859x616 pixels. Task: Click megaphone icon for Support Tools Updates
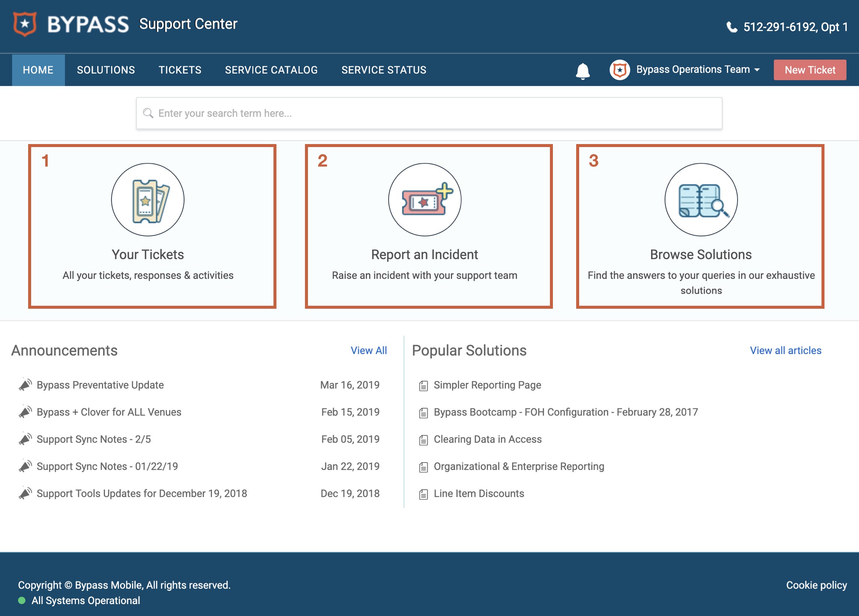[26, 493]
